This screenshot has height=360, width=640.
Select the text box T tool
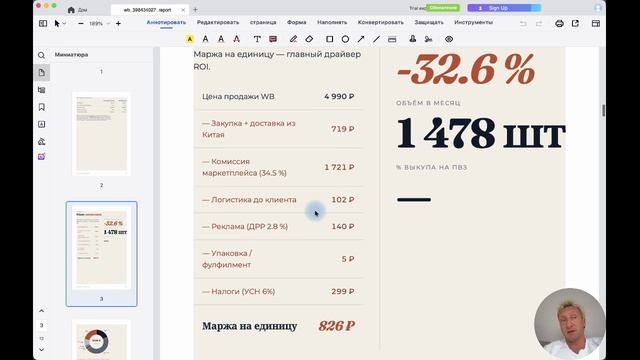[257, 39]
